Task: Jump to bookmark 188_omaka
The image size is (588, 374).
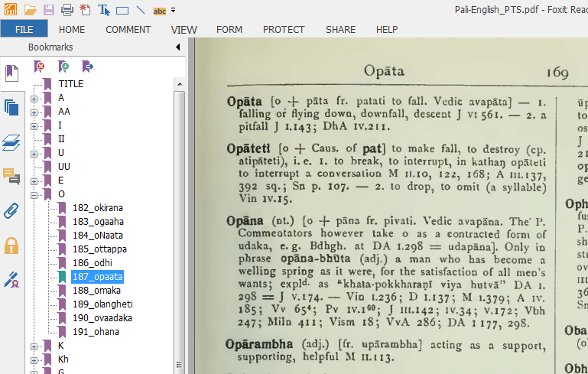Action: (x=97, y=291)
